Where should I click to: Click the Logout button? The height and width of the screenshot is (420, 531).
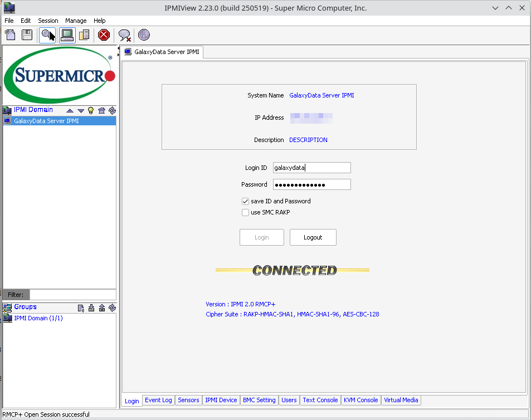pos(313,237)
